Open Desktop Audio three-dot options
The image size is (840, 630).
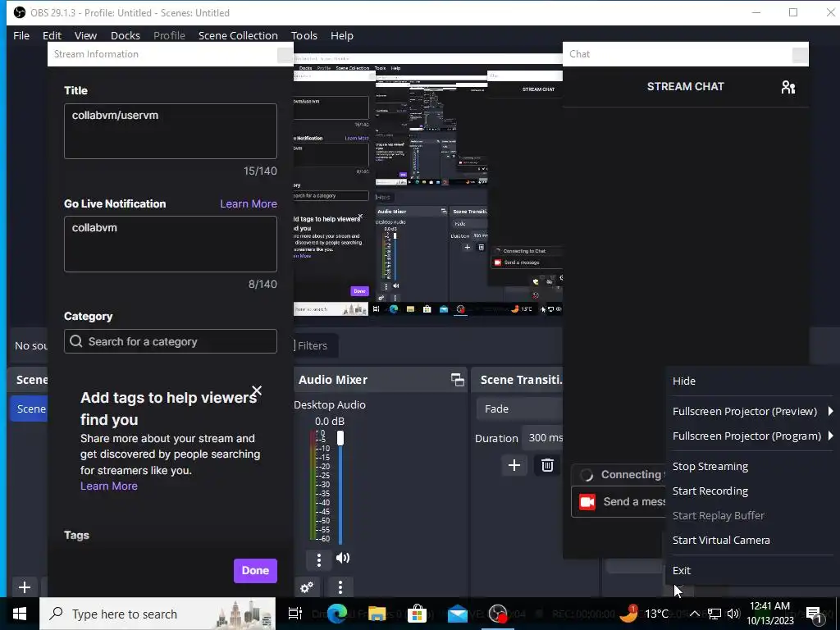pos(319,559)
